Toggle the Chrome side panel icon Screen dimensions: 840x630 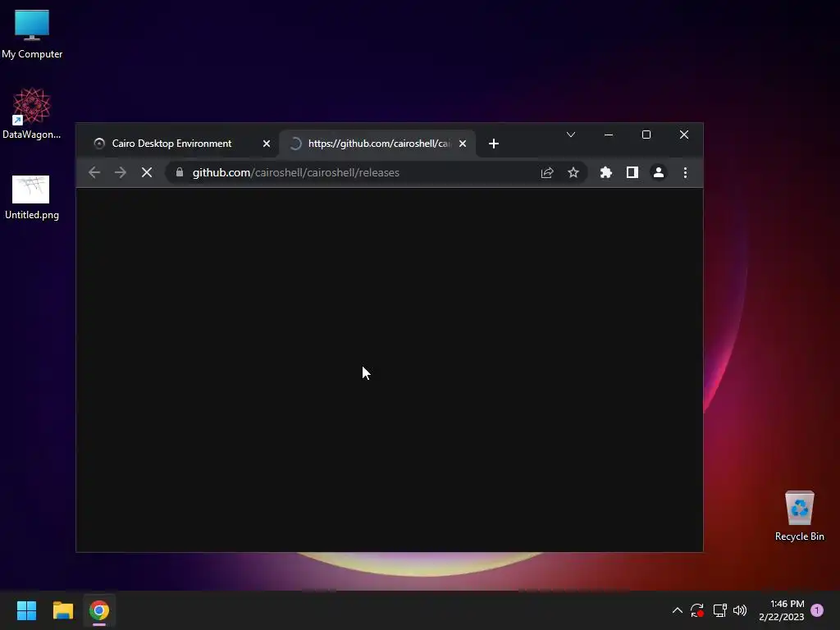[632, 172]
